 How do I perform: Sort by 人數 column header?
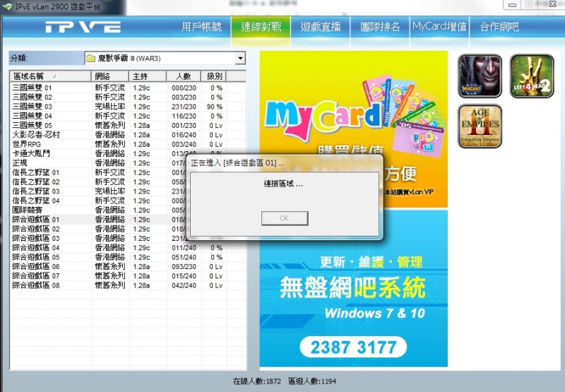click(184, 76)
